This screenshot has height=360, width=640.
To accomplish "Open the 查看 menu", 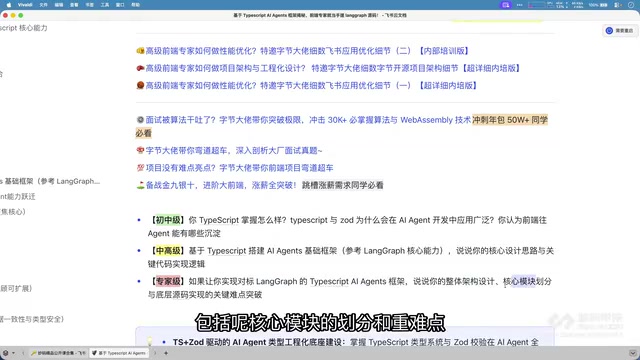I will pyautogui.click(x=74, y=5).
